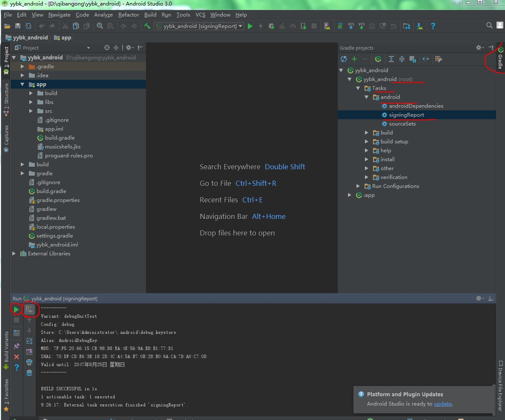Click Execute Gradle Task icon in Gradle panel

(x=378, y=59)
